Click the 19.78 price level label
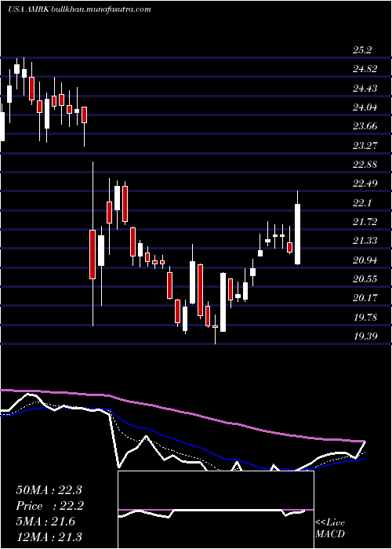The image size is (392, 549). coord(365,318)
